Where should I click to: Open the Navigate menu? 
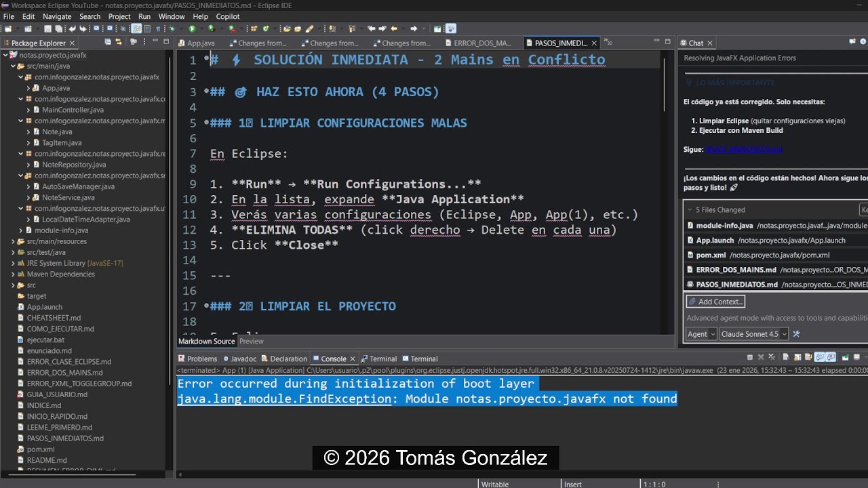point(57,16)
